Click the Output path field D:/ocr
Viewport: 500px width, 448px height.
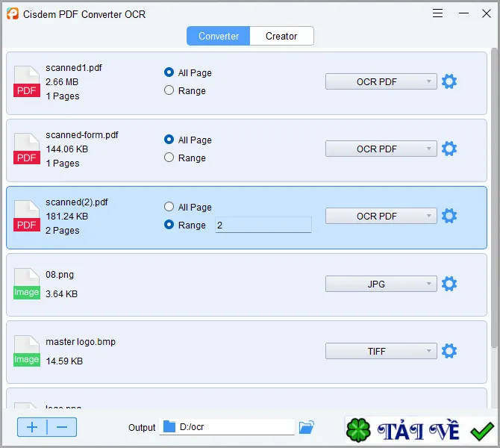(227, 427)
